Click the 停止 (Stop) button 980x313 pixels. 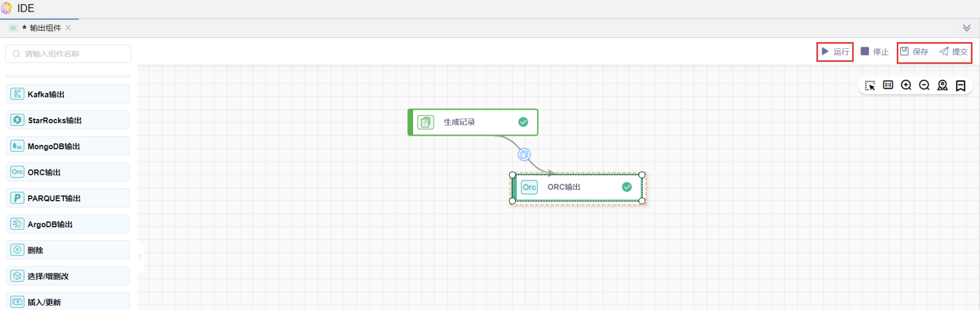tap(875, 52)
